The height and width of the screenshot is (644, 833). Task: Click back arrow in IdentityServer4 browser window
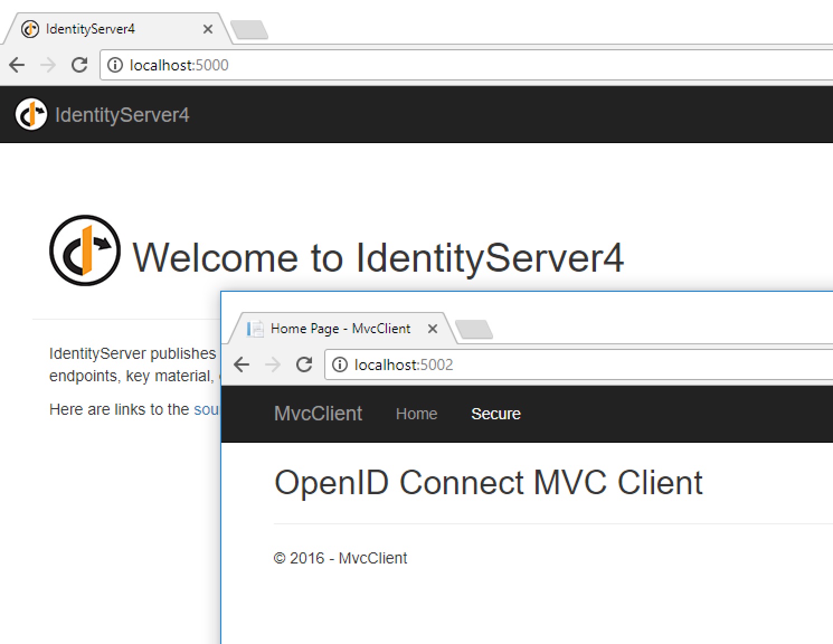click(17, 65)
